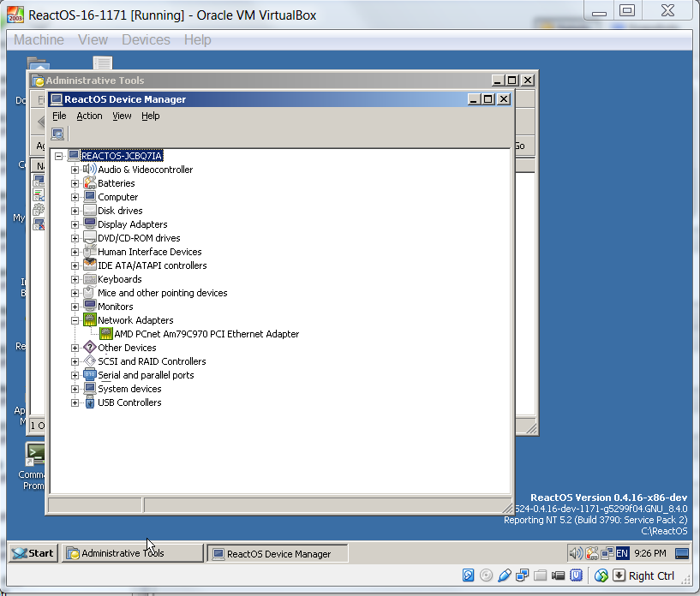Open the VirtualBox Help menu
This screenshot has height=596, width=700.
[198, 39]
